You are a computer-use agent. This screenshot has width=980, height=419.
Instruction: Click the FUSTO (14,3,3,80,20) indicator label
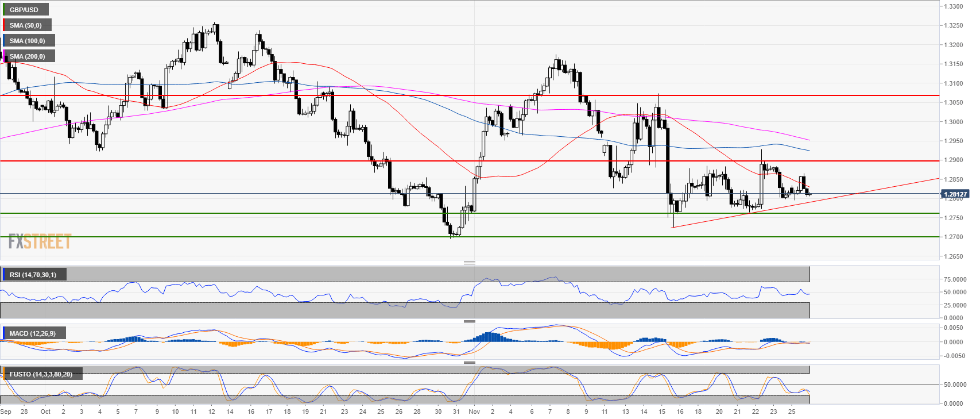pos(41,374)
